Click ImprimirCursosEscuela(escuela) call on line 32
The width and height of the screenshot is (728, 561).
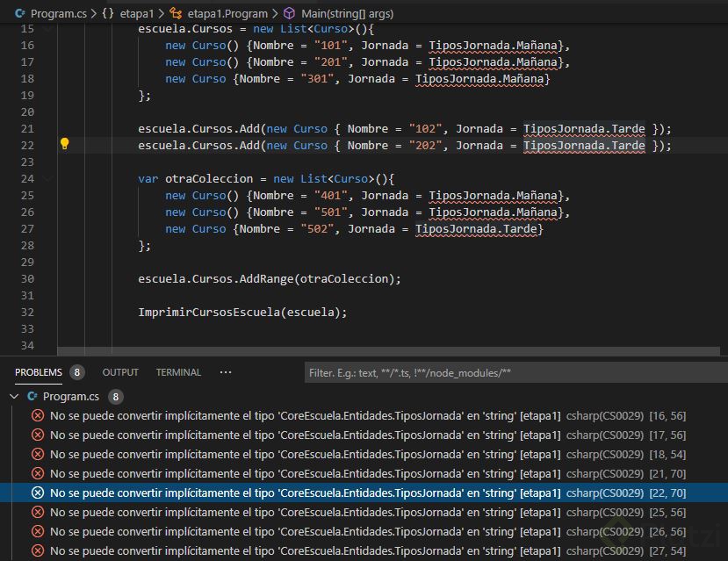tap(241, 312)
